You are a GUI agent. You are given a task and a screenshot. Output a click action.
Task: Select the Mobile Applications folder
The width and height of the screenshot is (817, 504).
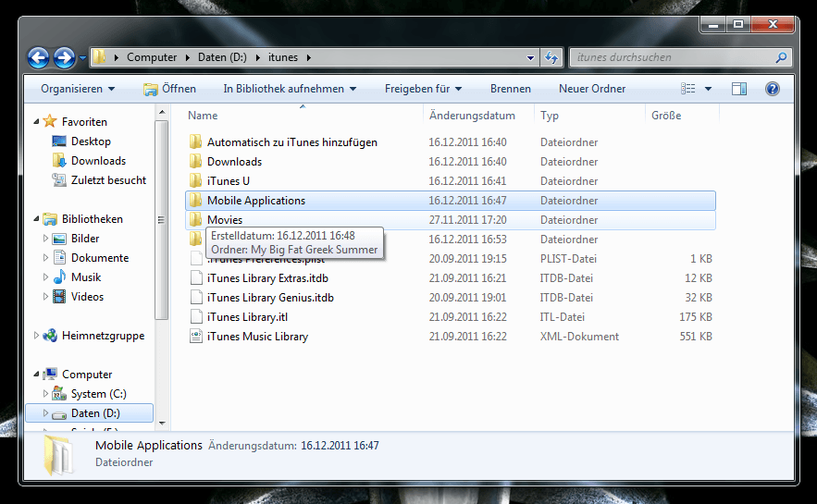click(x=451, y=201)
